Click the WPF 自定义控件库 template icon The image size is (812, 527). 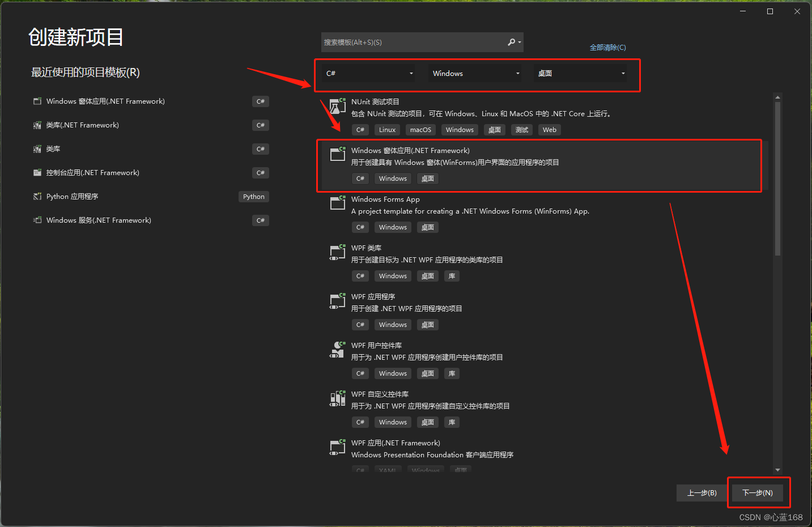pyautogui.click(x=338, y=398)
